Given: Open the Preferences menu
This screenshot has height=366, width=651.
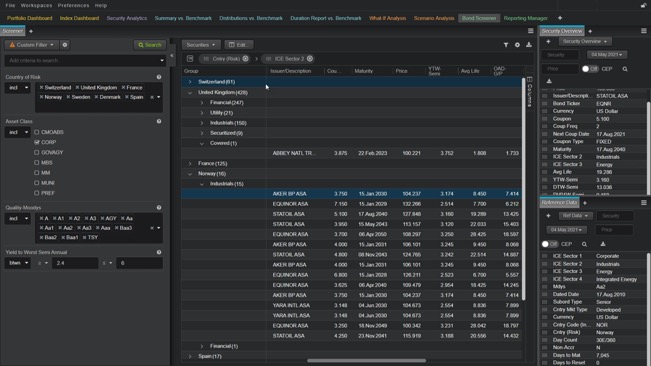Looking at the screenshot, I should click(73, 5).
